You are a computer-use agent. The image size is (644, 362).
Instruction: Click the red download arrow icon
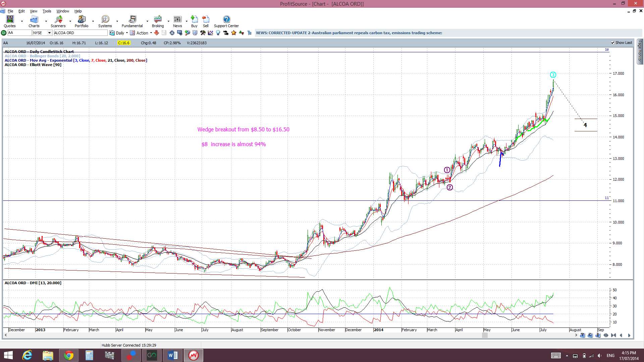point(156,33)
